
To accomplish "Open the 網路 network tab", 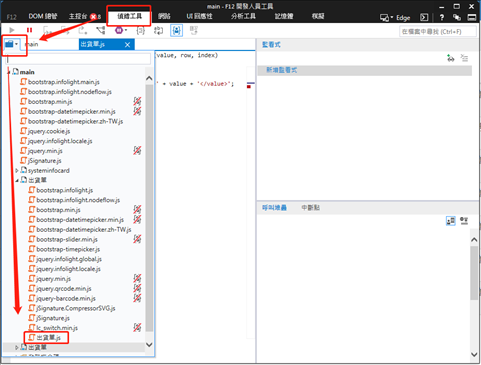I will 164,16.
